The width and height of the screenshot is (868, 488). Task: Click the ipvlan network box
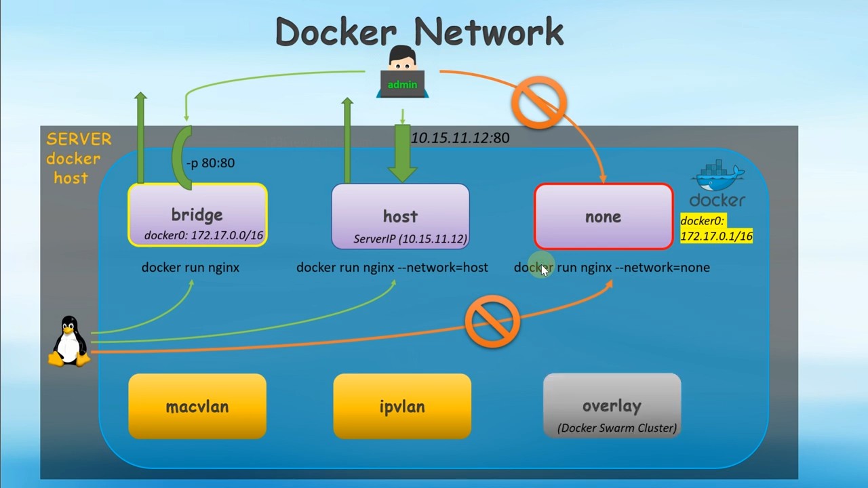pos(402,407)
